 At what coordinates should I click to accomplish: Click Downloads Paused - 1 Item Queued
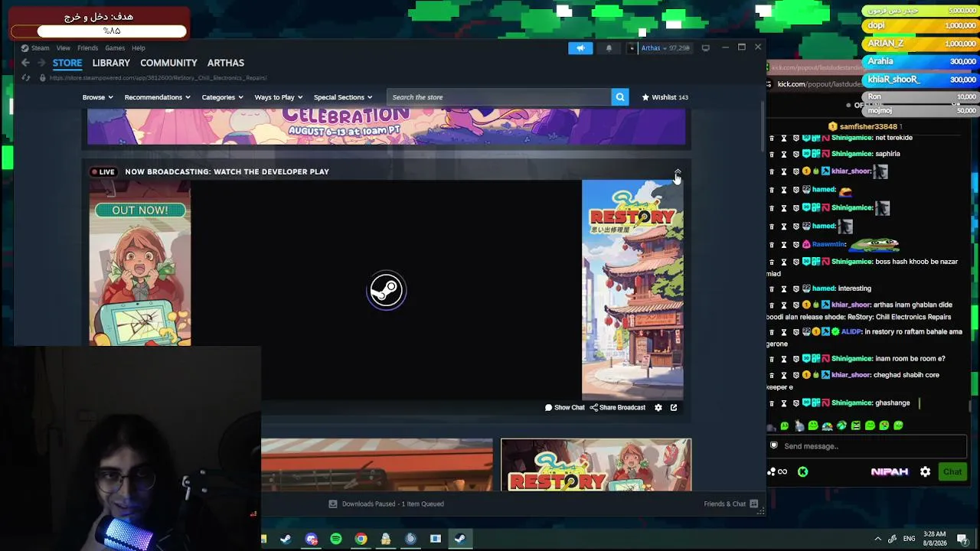pos(393,504)
